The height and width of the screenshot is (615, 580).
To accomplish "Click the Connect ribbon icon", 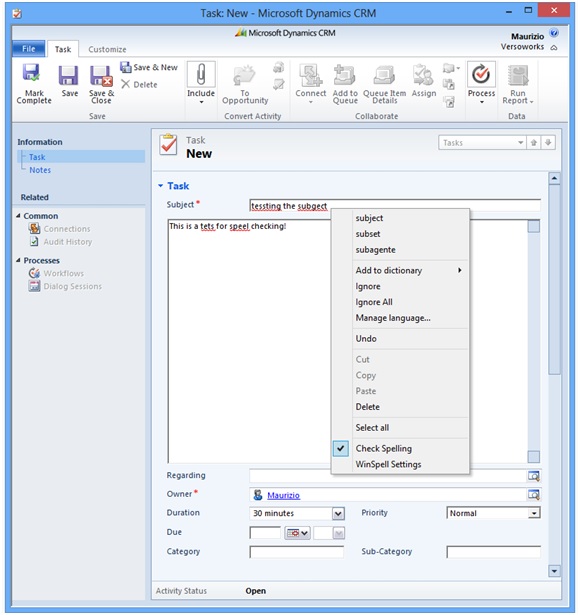I will tap(311, 75).
